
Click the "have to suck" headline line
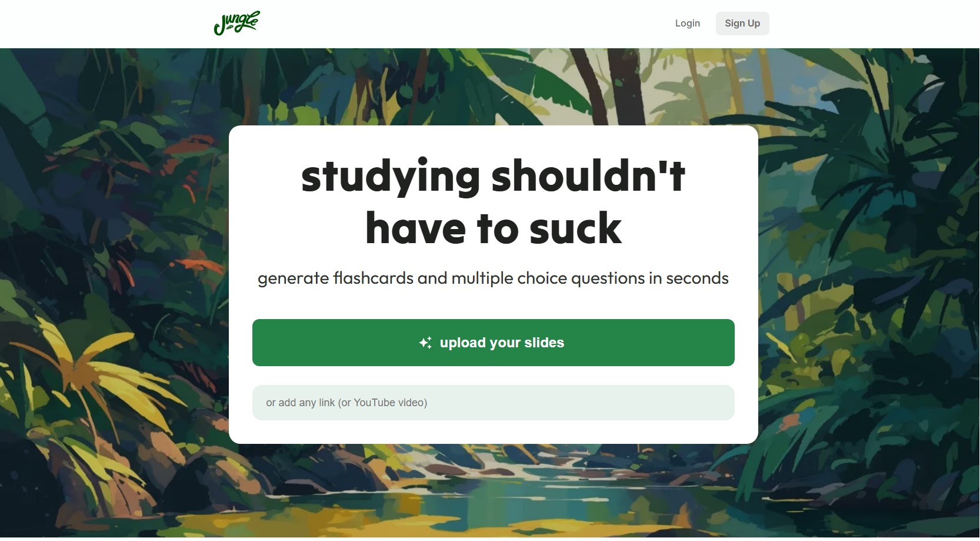pos(494,228)
